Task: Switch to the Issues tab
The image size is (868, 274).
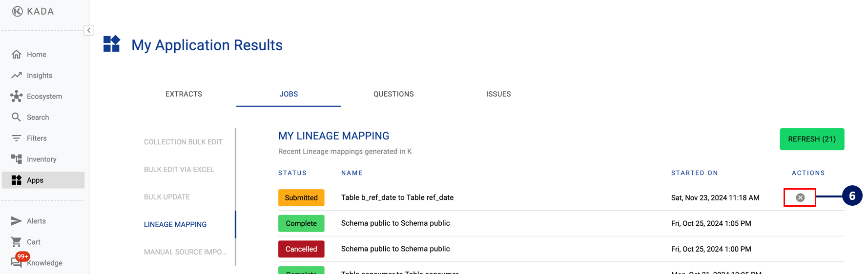Action: click(x=498, y=94)
